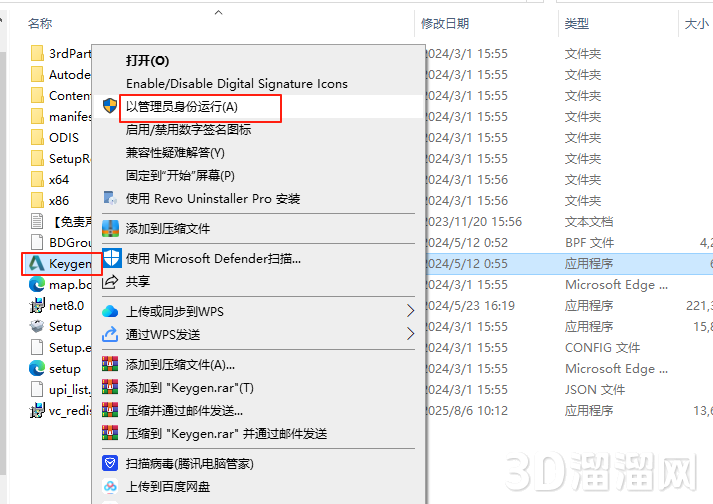
Task: Select the 免责 text document icon
Action: point(37,222)
